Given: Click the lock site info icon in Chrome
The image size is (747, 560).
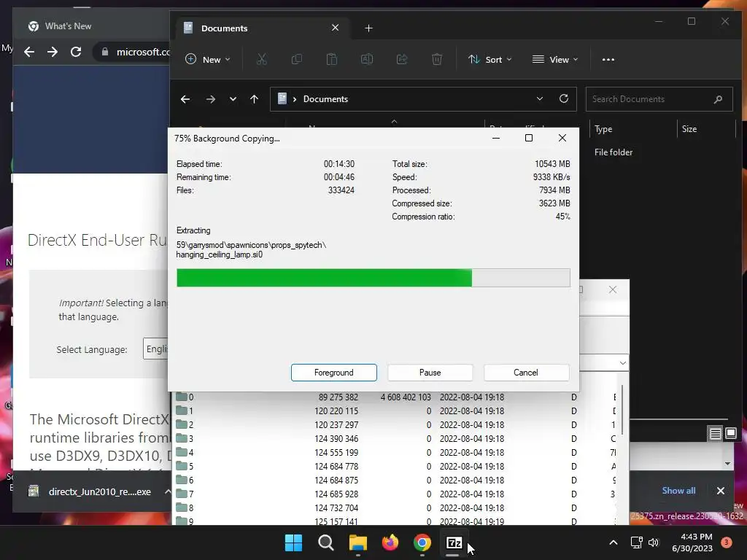Looking at the screenshot, I should [105, 52].
